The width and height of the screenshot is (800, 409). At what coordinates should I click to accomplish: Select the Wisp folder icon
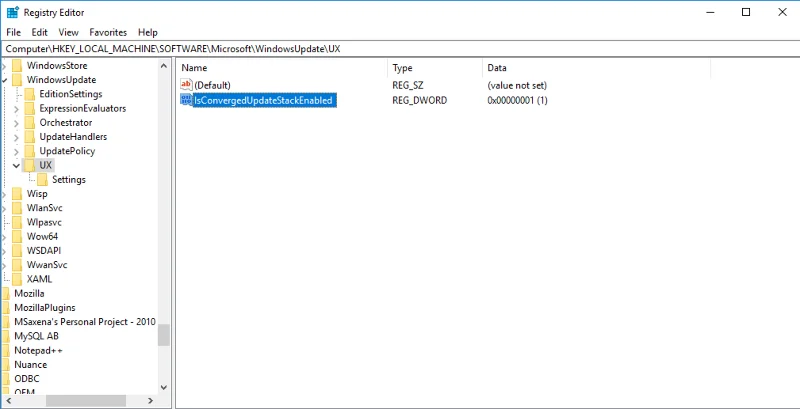17,194
